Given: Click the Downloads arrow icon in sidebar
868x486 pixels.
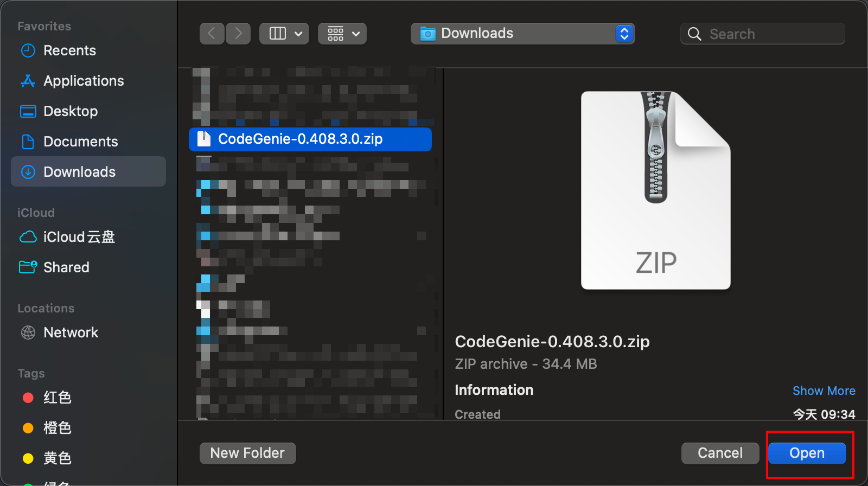Looking at the screenshot, I should point(28,172).
